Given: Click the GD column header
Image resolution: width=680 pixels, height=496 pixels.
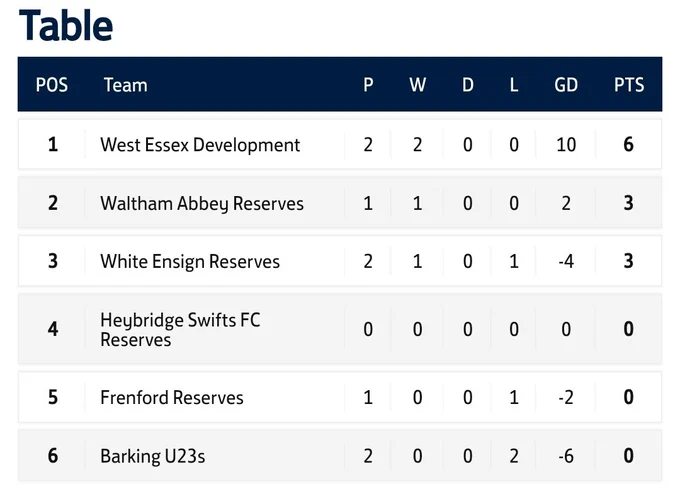Looking at the screenshot, I should pos(566,85).
